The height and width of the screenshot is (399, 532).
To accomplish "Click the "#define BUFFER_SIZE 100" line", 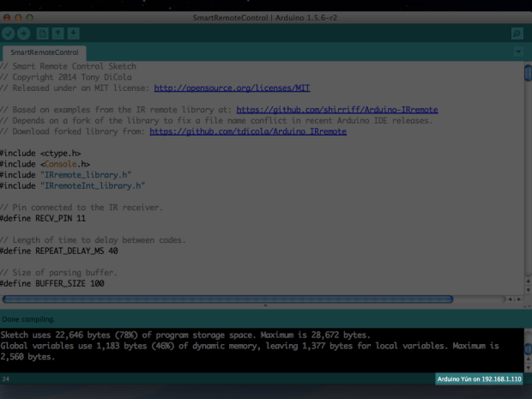I will (x=52, y=284).
